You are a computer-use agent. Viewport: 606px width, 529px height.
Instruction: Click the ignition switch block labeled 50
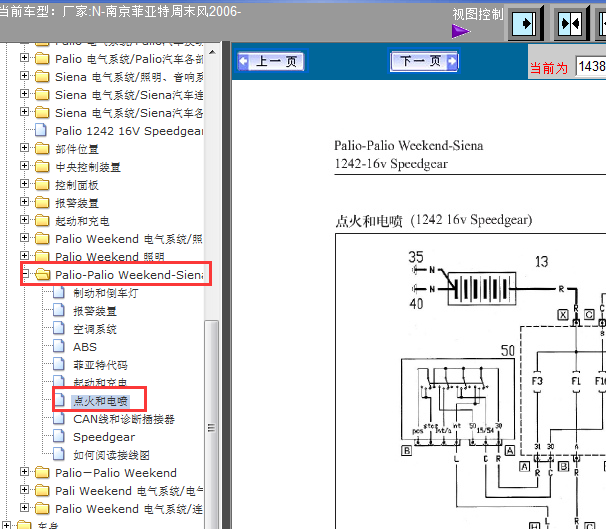[458, 399]
